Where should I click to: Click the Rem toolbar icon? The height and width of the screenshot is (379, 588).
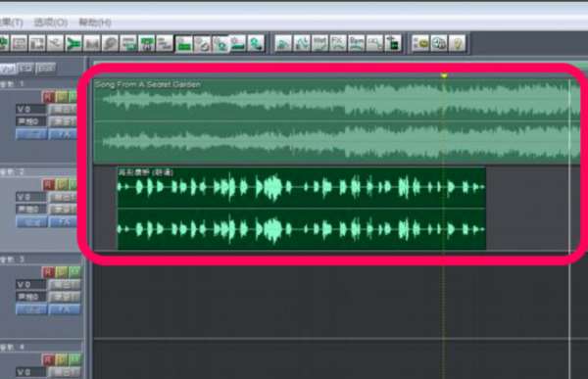tap(357, 43)
